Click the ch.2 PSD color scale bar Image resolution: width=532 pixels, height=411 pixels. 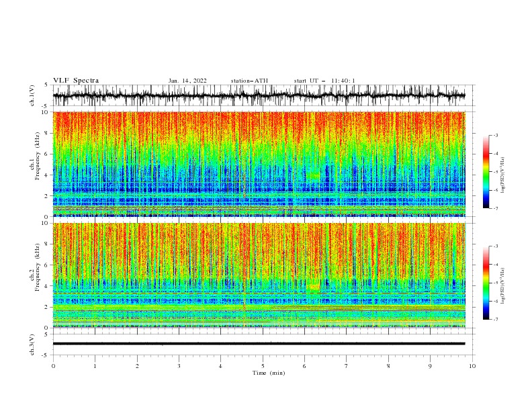click(x=486, y=283)
